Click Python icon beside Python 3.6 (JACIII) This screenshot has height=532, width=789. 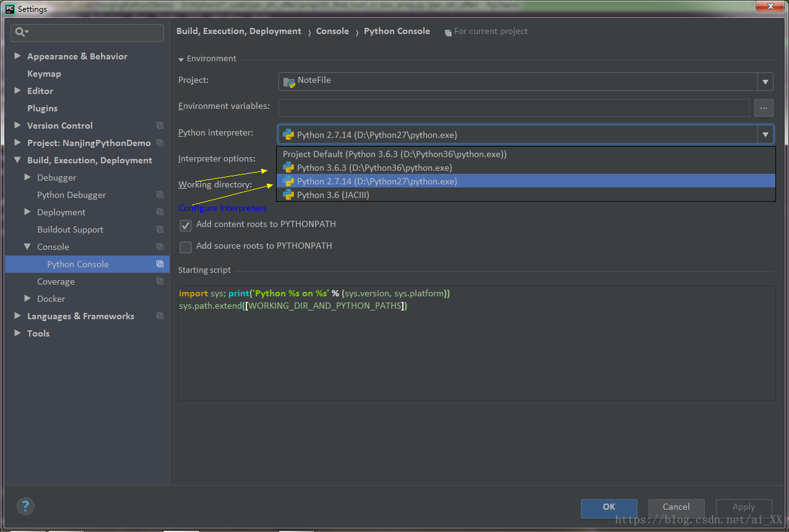point(288,195)
